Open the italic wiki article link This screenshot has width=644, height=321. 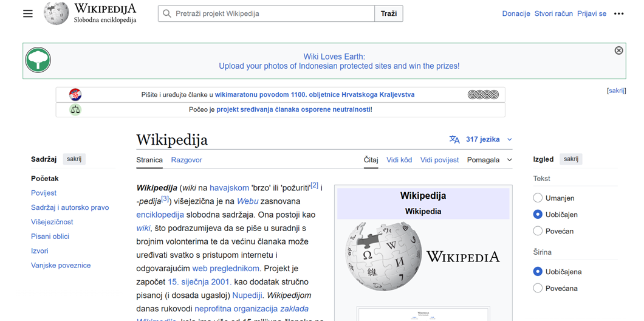click(x=143, y=228)
